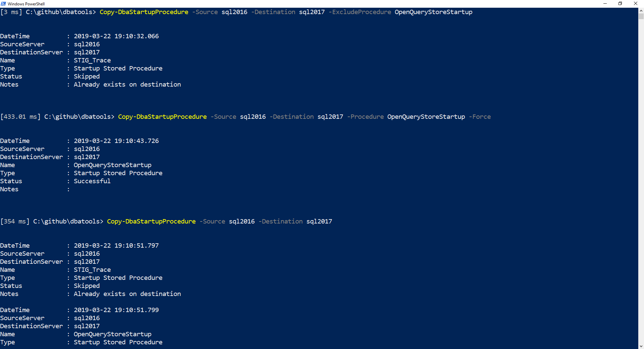The width and height of the screenshot is (644, 349).
Task: Click the [433.01 ms] prompt timing
Action: [20, 117]
